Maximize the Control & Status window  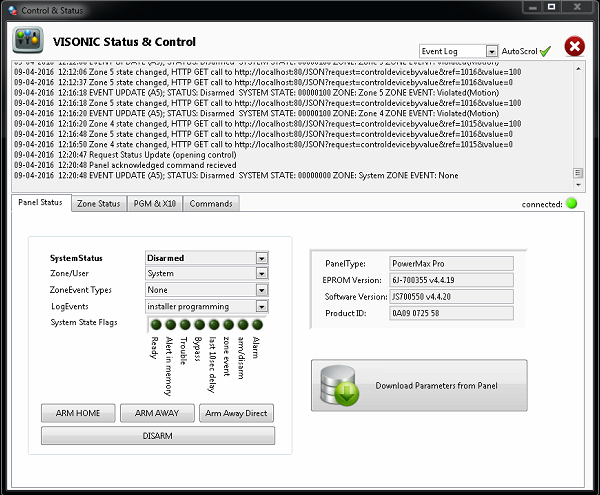click(551, 7)
